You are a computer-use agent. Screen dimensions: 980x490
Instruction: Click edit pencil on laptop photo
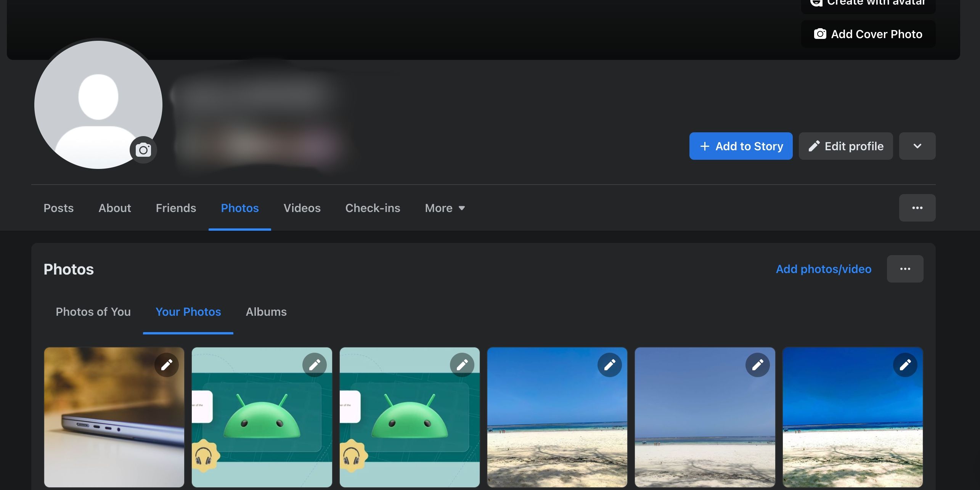click(167, 365)
